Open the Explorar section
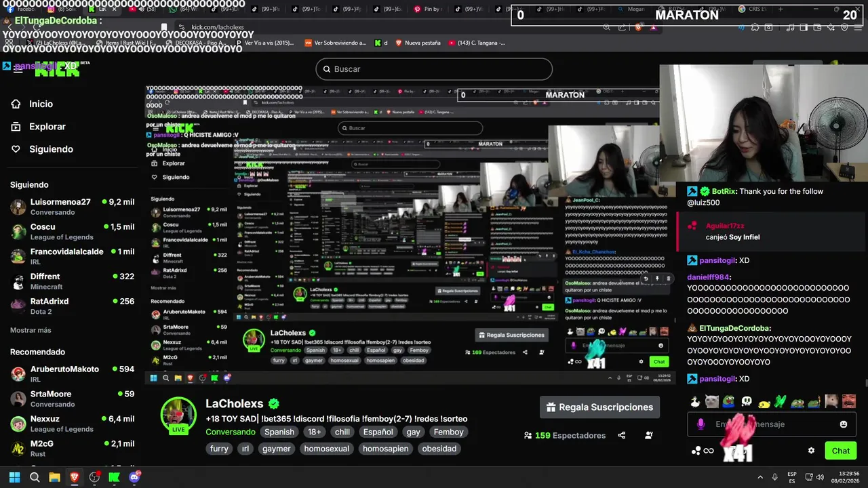Image resolution: width=868 pixels, height=488 pixels. 39,127
